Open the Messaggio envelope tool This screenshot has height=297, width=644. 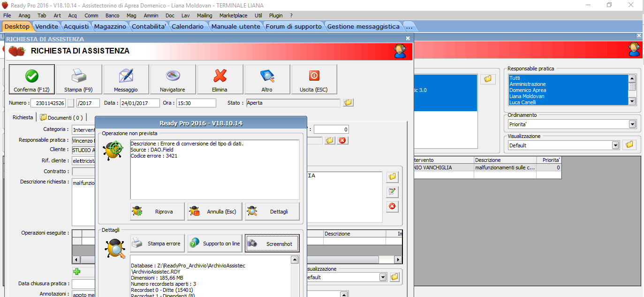coord(126,79)
